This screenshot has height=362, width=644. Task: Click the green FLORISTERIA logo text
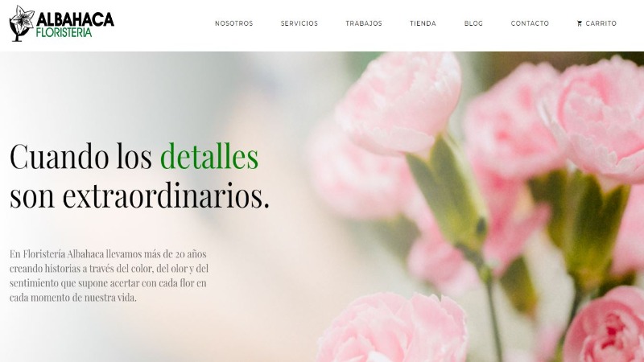point(64,33)
